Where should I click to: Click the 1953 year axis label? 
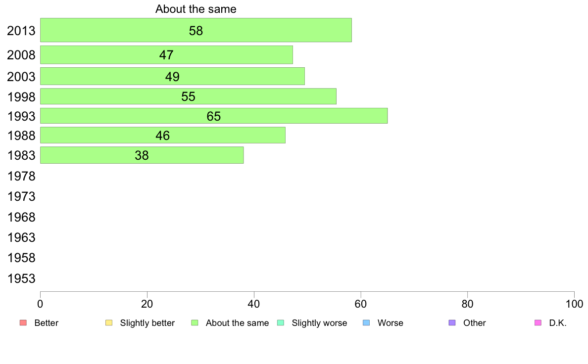click(21, 278)
